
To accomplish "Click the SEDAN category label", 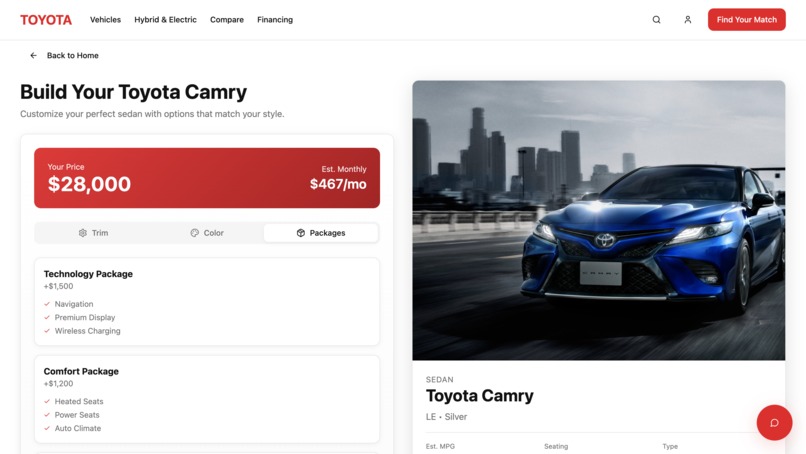I will pos(439,379).
